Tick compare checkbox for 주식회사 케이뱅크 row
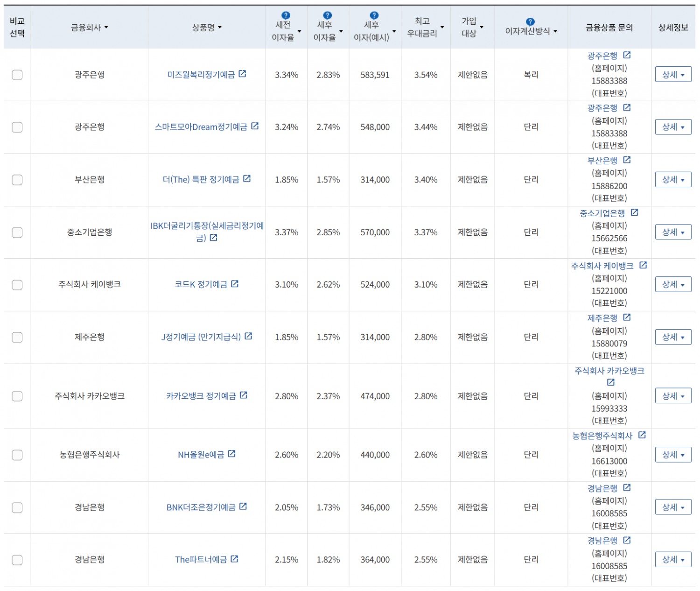Viewport: 700px width, 591px height. coord(17,285)
